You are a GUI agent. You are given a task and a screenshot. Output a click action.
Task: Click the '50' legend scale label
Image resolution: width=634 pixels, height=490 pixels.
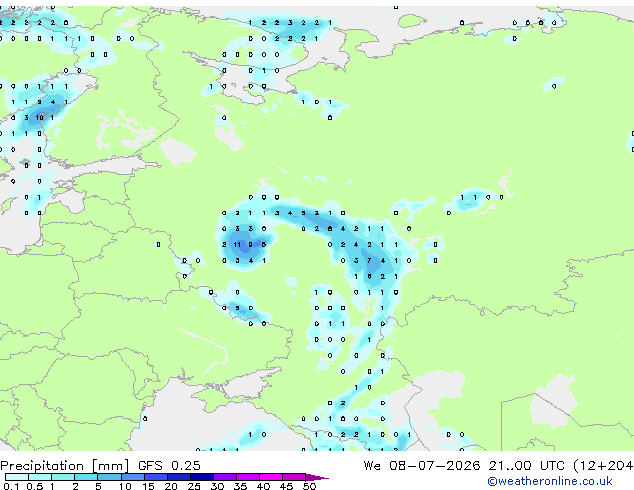(309, 486)
